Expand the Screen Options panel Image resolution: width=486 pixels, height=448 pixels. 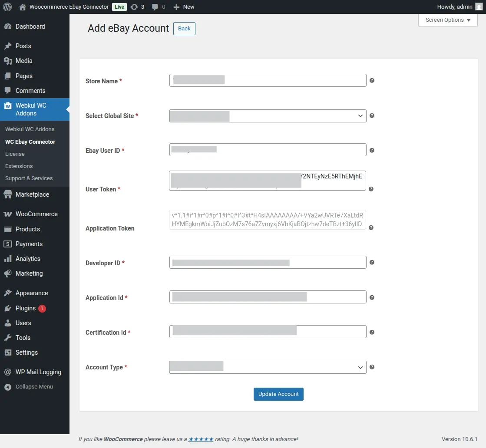tap(448, 20)
